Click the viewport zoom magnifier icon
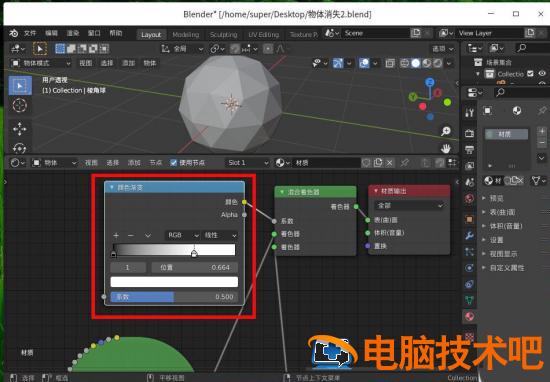Viewport: 550px width, 382px height. [446, 131]
